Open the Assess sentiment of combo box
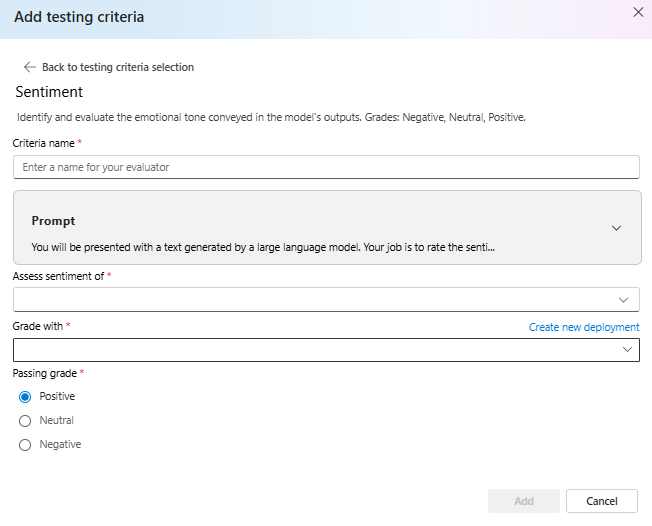This screenshot has width=652, height=526. (x=326, y=299)
